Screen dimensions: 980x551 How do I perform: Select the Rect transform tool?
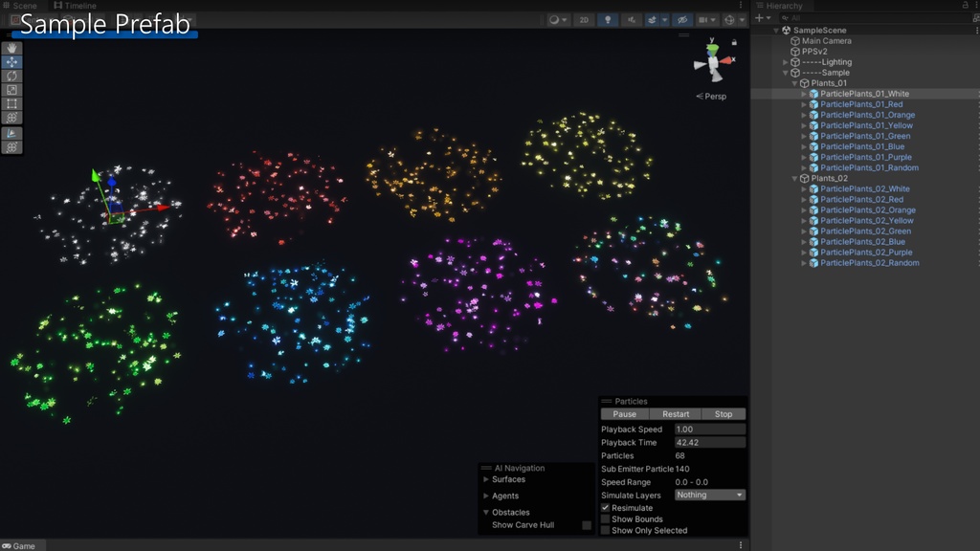coord(11,103)
